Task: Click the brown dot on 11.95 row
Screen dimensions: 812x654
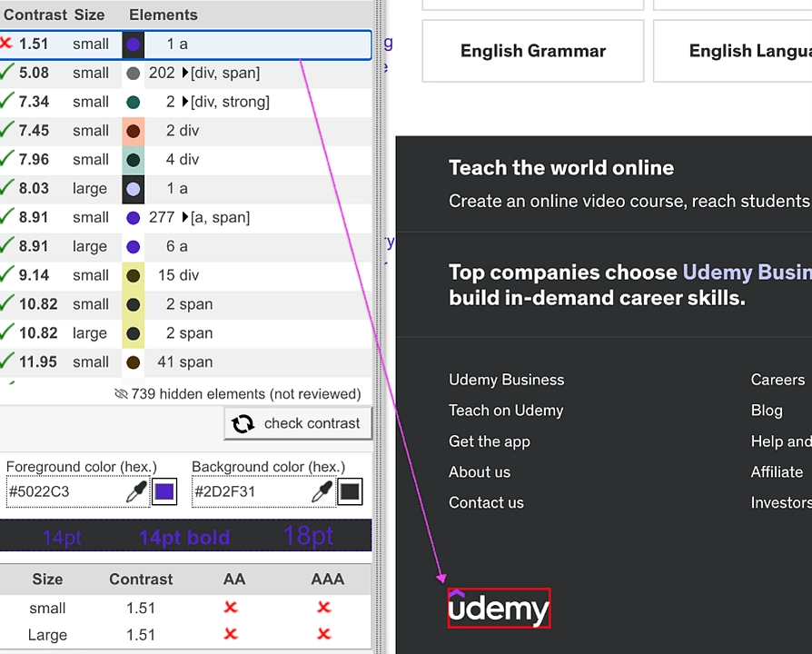Action: pyautogui.click(x=134, y=362)
